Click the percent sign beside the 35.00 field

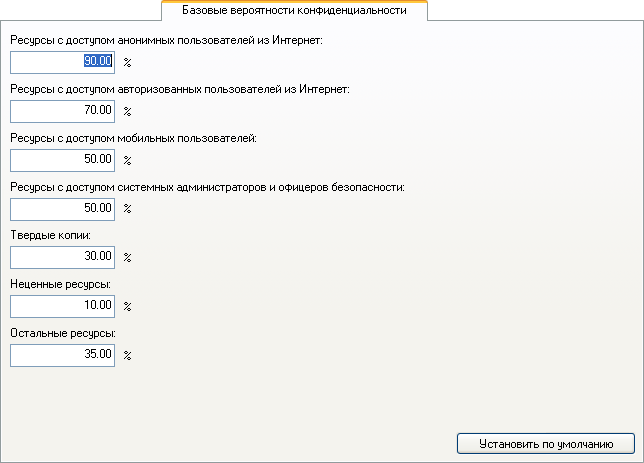point(127,355)
